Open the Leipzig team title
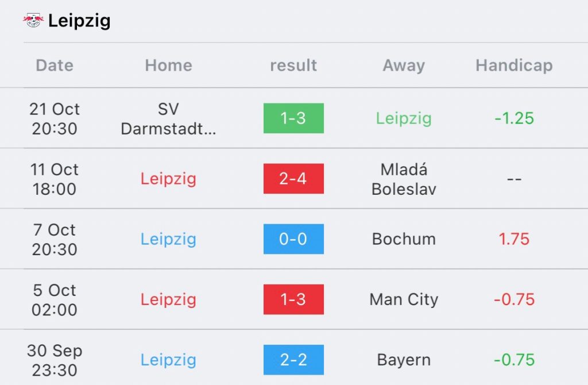The image size is (588, 385). pos(79,21)
